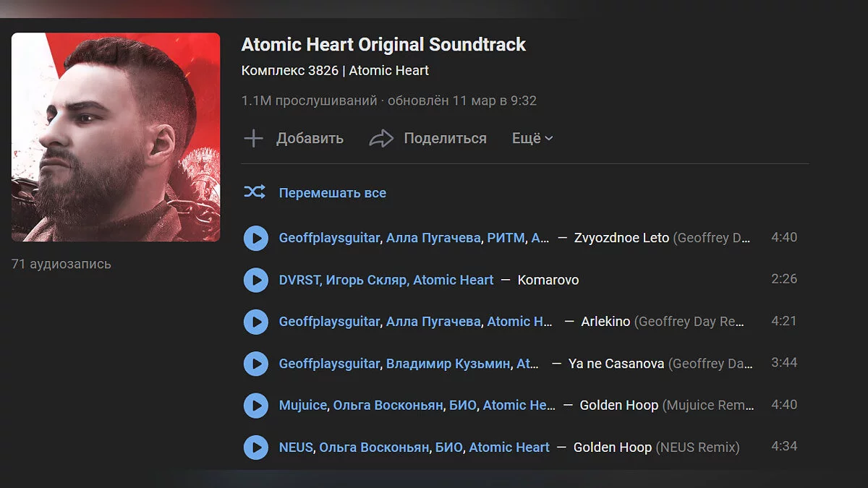
Task: Expand the Ещё dropdown menu
Action: 532,138
